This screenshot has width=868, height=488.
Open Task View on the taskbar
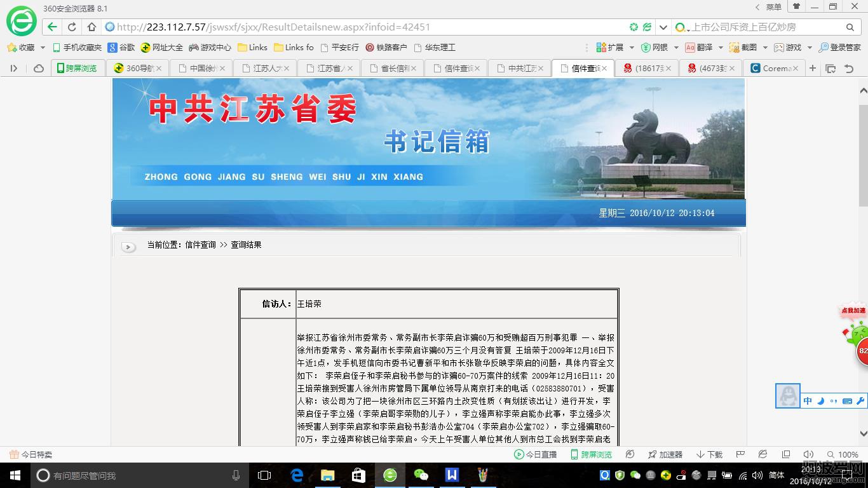pos(264,475)
